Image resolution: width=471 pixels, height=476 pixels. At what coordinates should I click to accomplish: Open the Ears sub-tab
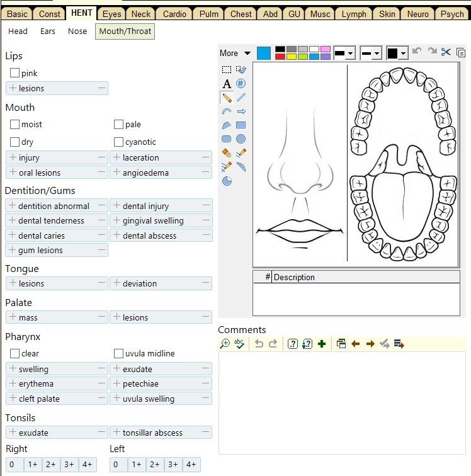click(48, 31)
